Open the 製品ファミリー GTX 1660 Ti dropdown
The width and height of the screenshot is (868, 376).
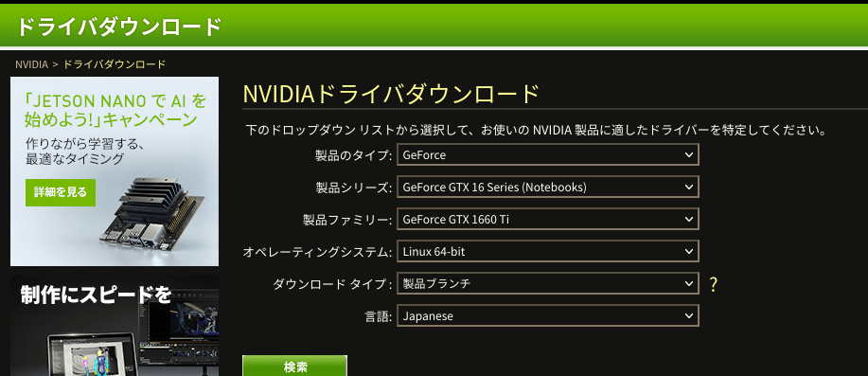pos(548,220)
